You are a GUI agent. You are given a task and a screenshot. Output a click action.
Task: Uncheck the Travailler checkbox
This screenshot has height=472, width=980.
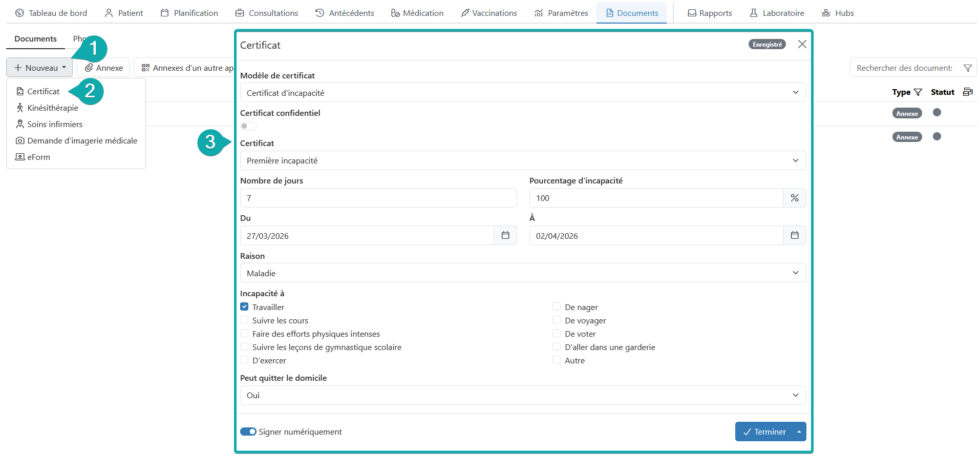click(x=244, y=306)
